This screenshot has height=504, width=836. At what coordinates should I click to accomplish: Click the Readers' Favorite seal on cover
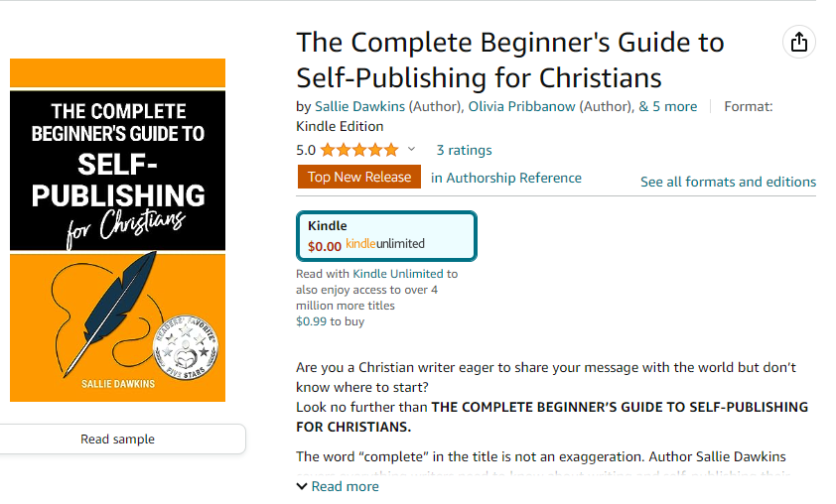coord(185,347)
